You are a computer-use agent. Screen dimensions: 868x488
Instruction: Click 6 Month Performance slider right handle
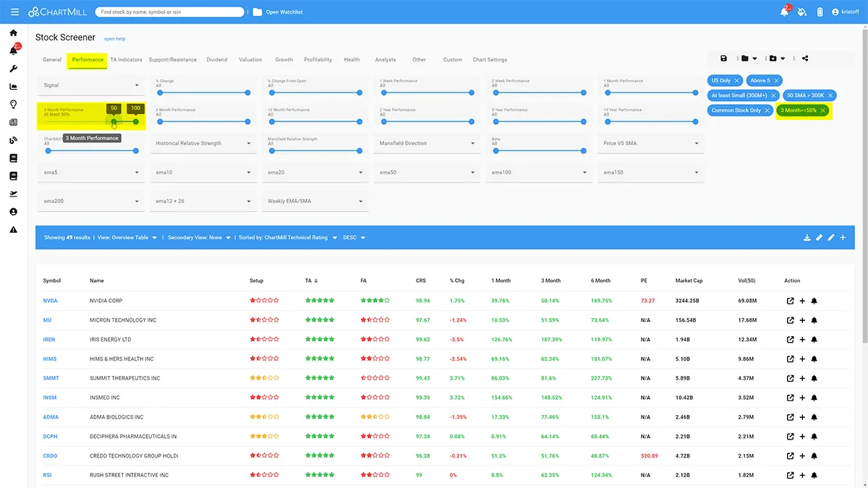248,121
